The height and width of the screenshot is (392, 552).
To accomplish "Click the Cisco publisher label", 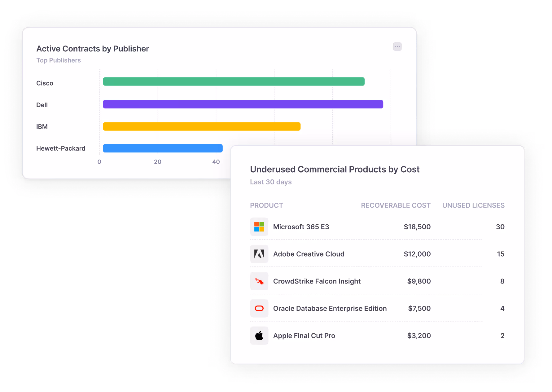I will (x=45, y=83).
